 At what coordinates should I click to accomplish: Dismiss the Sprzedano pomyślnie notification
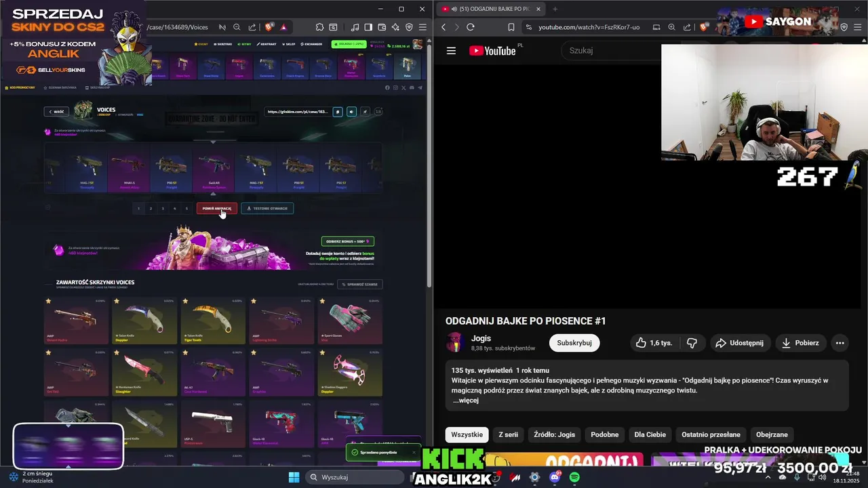[414, 452]
